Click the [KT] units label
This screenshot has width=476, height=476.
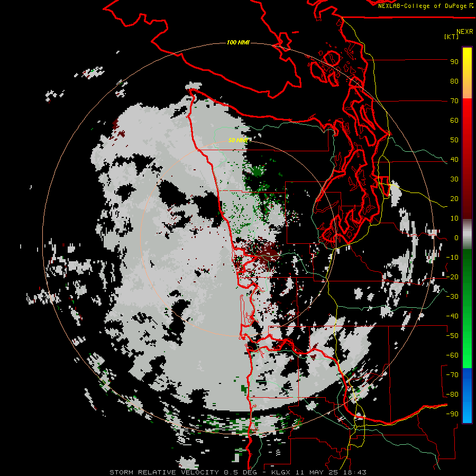tap(452, 36)
